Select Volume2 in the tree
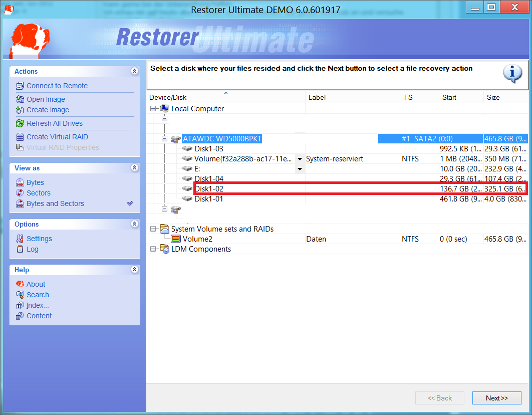The width and height of the screenshot is (532, 415). point(197,239)
